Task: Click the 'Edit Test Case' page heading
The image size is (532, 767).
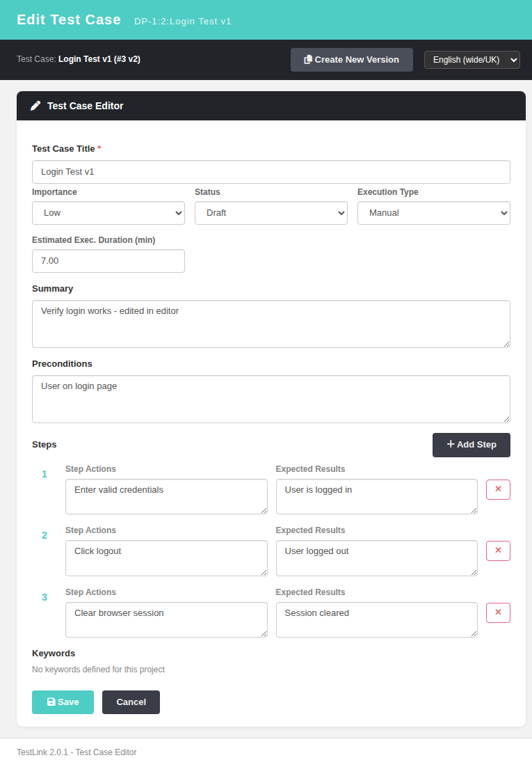Action: tap(69, 19)
